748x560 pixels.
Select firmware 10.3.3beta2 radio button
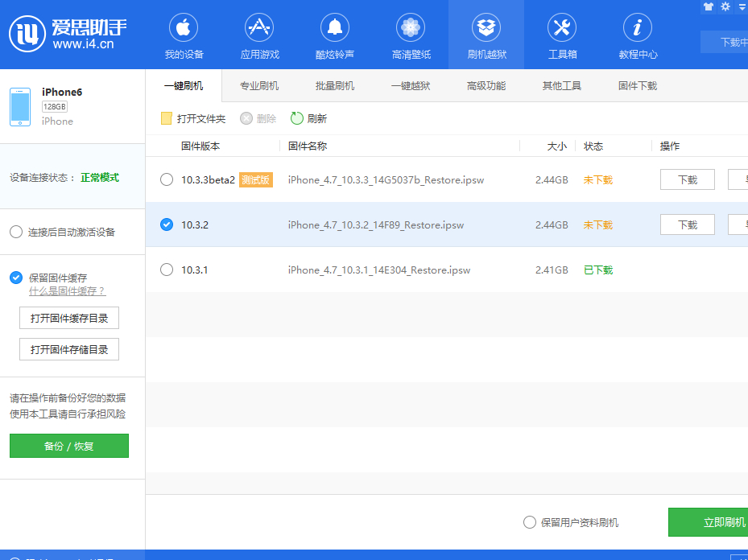pos(167,179)
